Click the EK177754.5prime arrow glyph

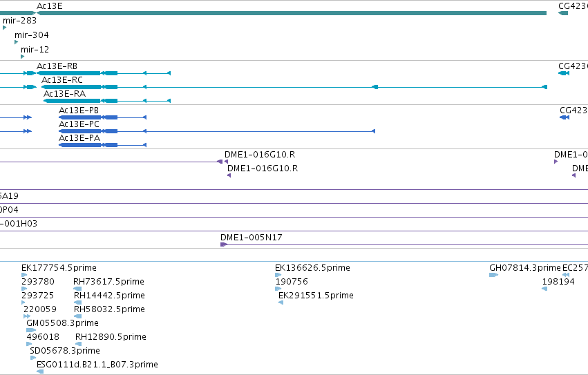(x=24, y=275)
